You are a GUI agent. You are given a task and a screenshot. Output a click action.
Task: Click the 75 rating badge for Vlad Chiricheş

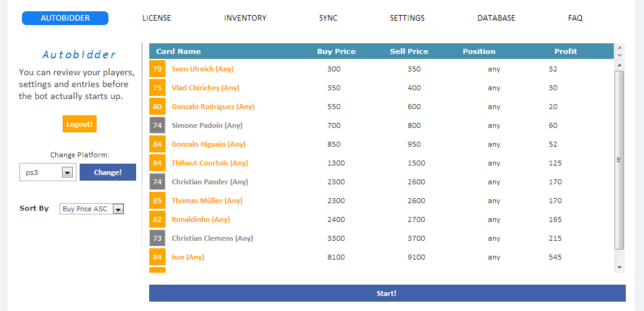coord(157,88)
